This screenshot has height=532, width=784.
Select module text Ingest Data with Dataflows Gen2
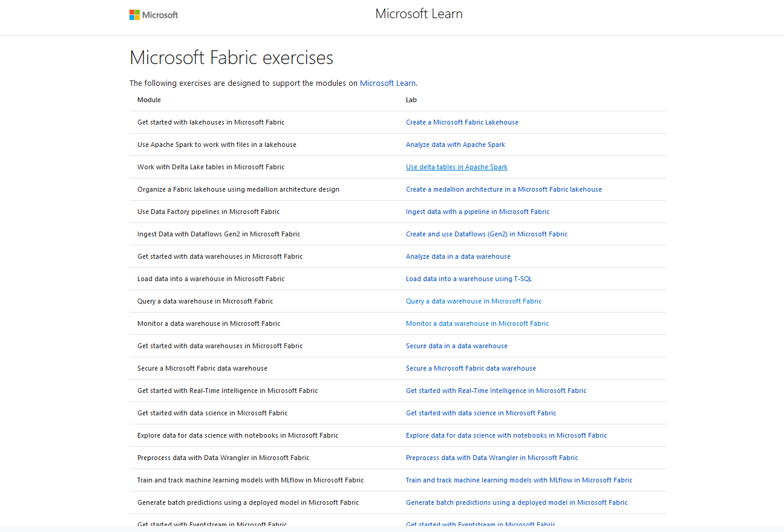[x=218, y=234]
